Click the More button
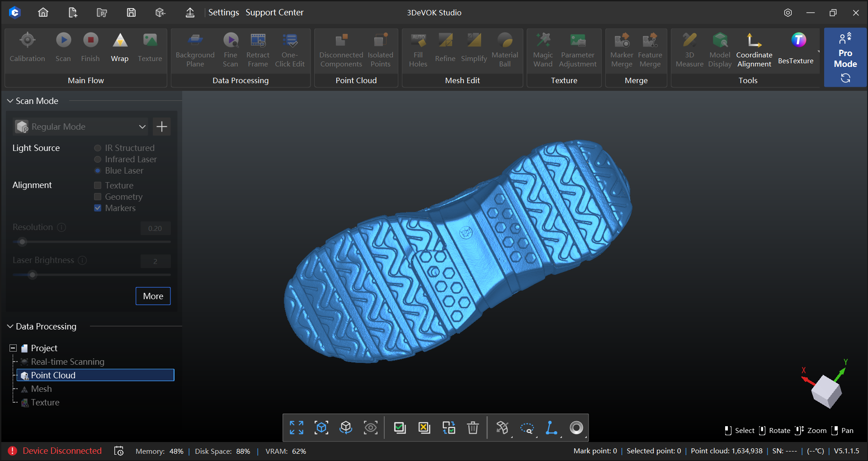The height and width of the screenshot is (461, 868). coord(153,296)
